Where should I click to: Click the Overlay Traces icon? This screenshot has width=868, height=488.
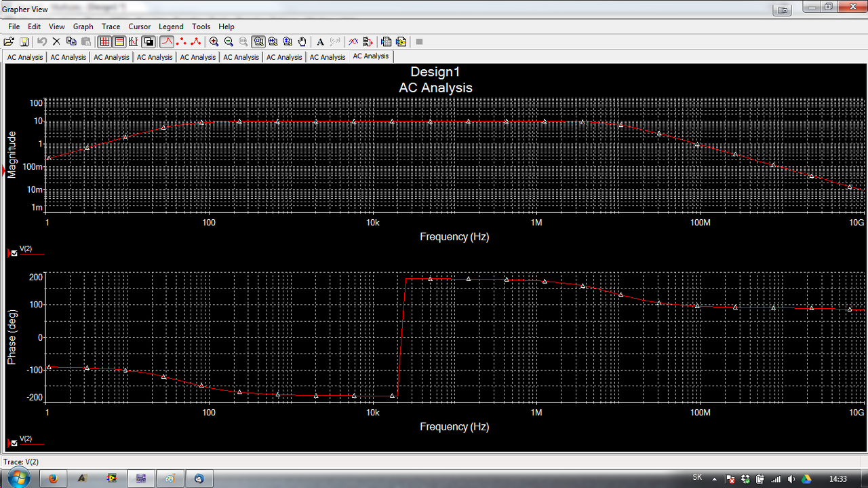click(x=353, y=41)
